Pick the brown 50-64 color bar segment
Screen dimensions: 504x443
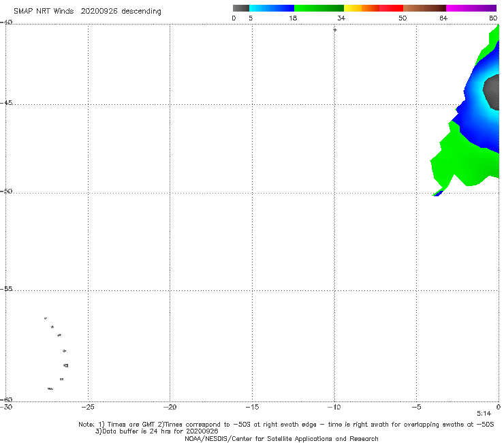pyautogui.click(x=424, y=8)
